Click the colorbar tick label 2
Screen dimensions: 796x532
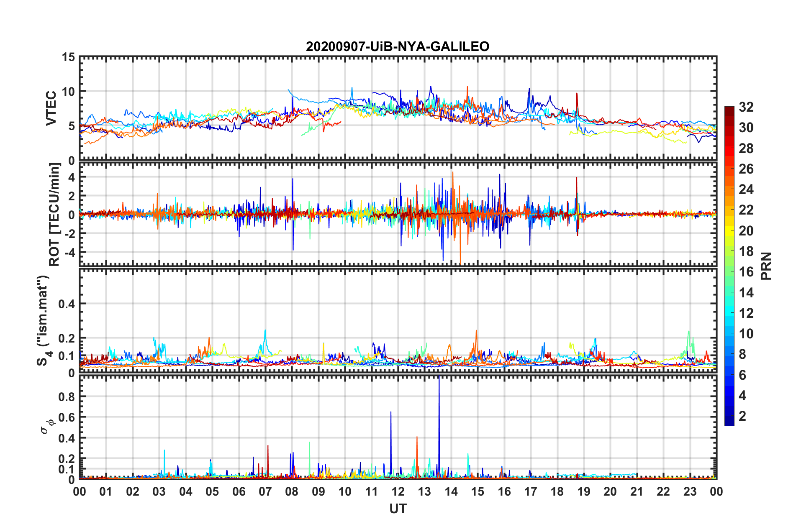click(x=742, y=416)
